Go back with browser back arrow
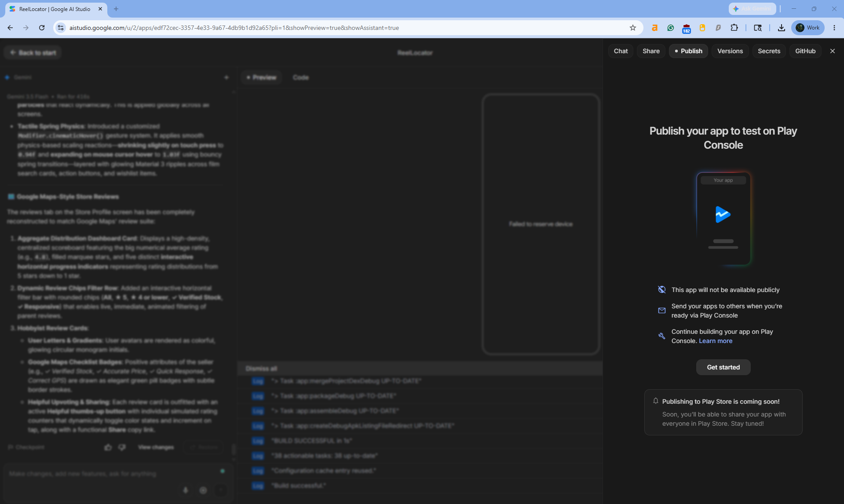Screen dimensions: 844x504 coord(10,28)
